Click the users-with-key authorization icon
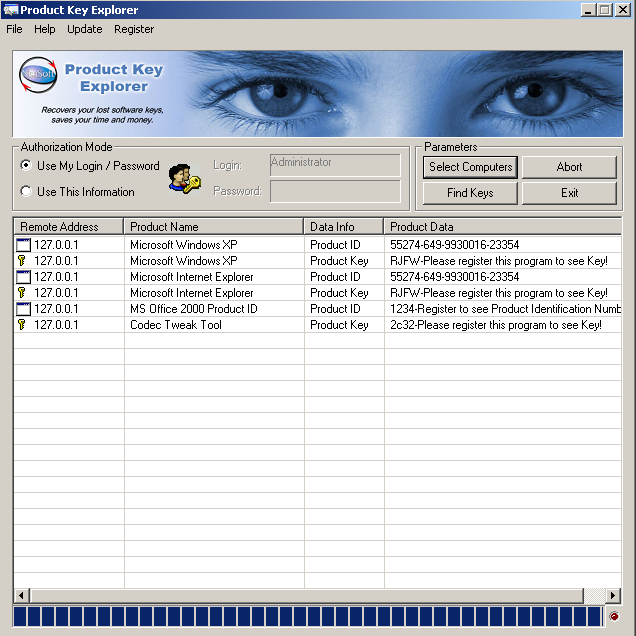Viewport: 636px width, 636px height. tap(185, 178)
